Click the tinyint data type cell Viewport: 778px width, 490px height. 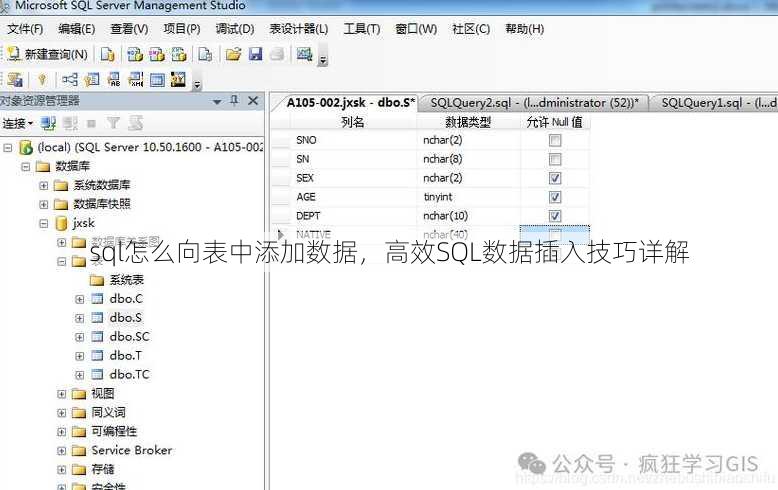coord(469,197)
